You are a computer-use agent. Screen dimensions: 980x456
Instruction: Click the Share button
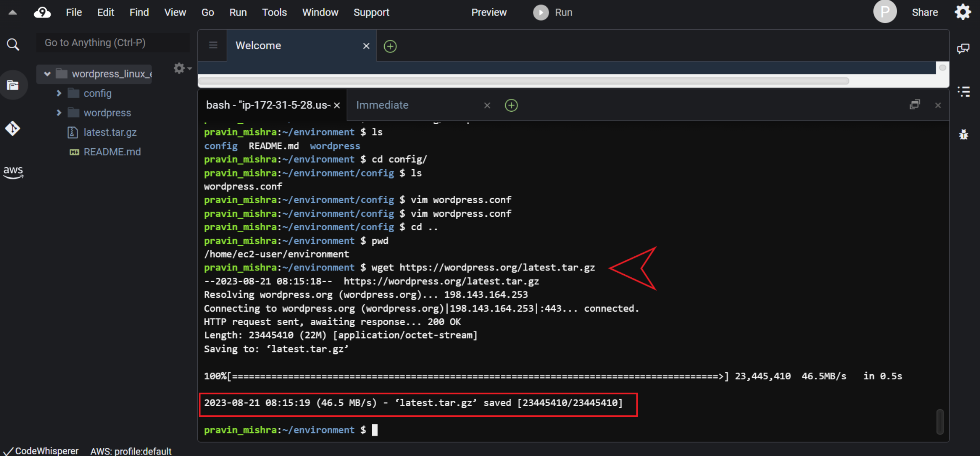coord(925,12)
